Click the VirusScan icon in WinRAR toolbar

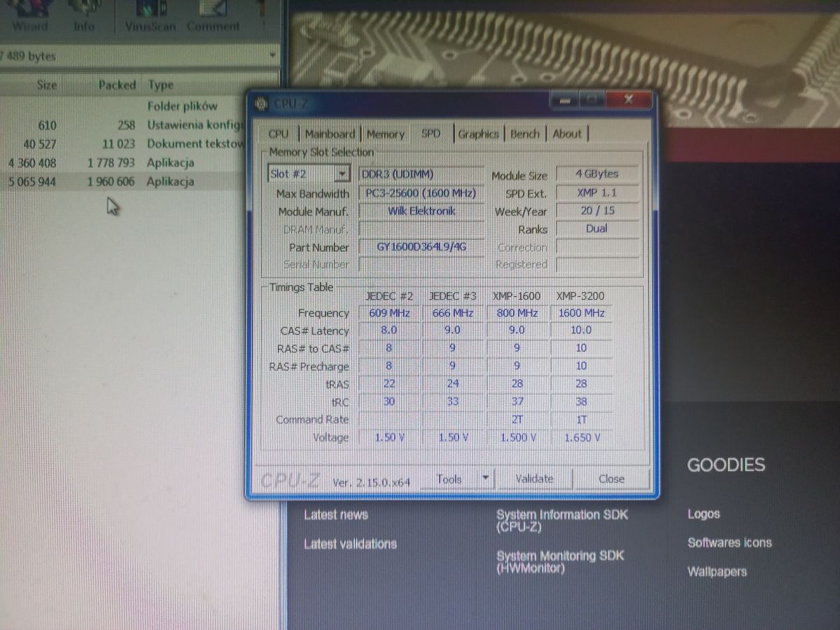(x=150, y=16)
